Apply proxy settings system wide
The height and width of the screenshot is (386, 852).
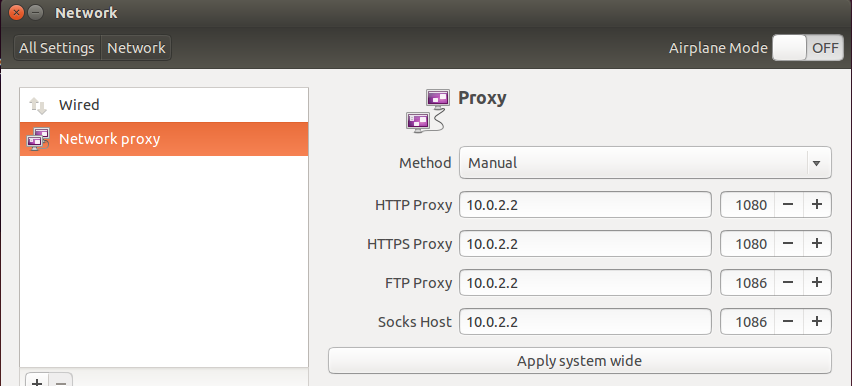(580, 360)
